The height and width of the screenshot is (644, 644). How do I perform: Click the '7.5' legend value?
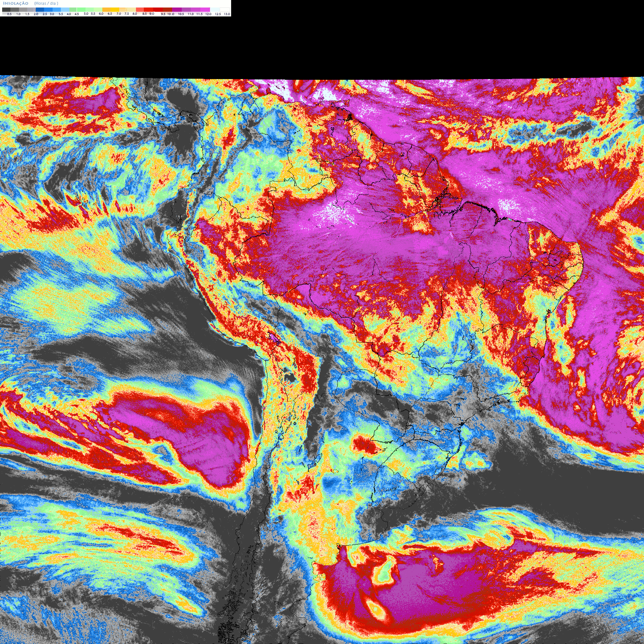point(127,14)
